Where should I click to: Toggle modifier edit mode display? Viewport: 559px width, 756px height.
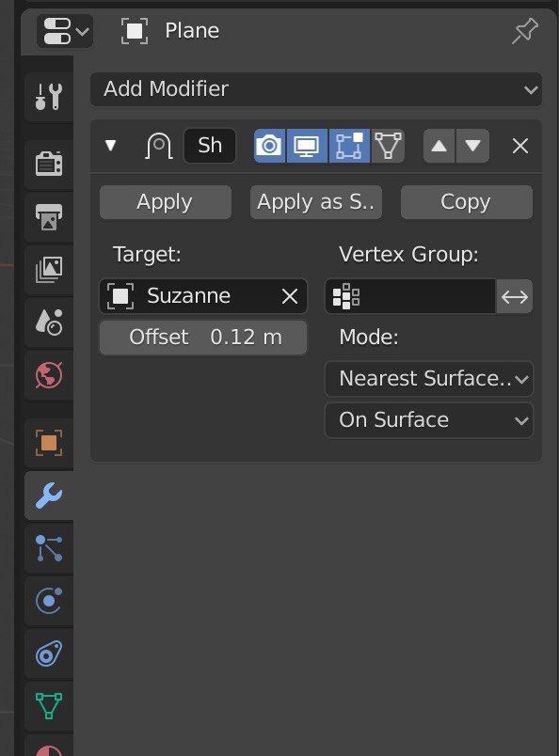349,146
